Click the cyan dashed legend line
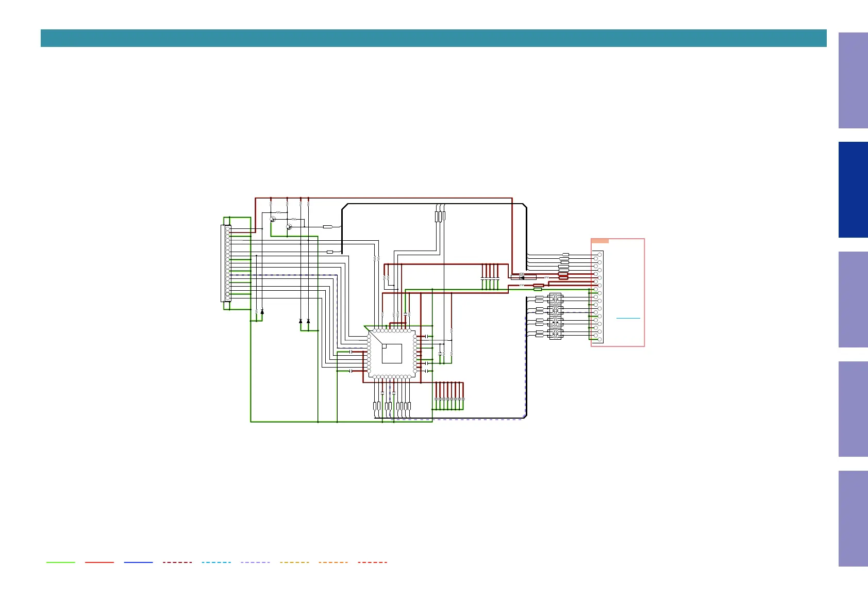Screen dimensions: 868x614 pos(216,562)
